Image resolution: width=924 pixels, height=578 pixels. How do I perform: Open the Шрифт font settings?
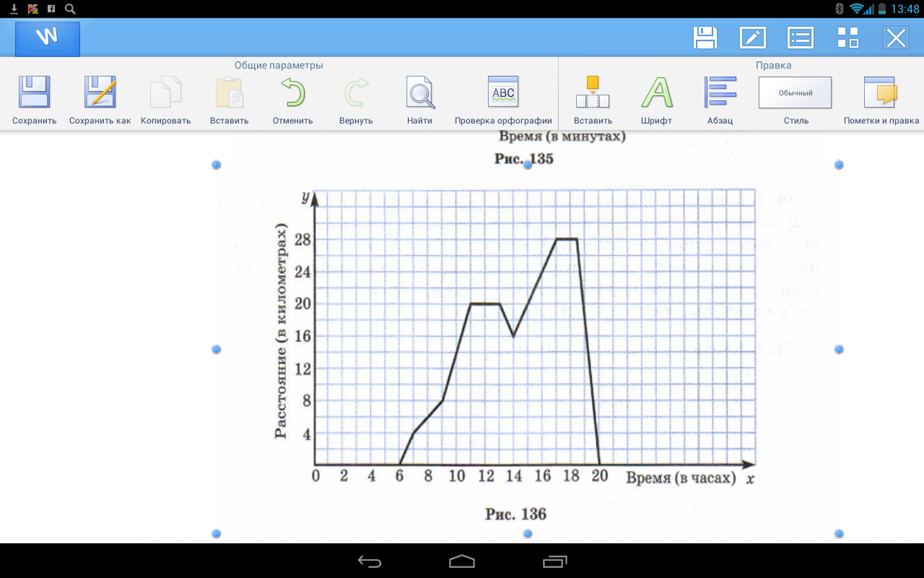click(656, 92)
